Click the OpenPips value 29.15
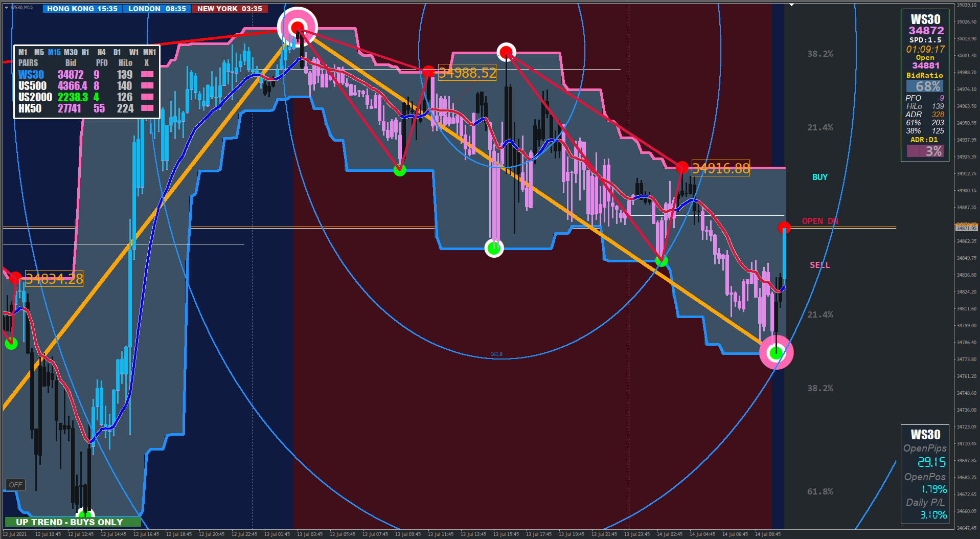Screen dimensions: 980x539 931,462
